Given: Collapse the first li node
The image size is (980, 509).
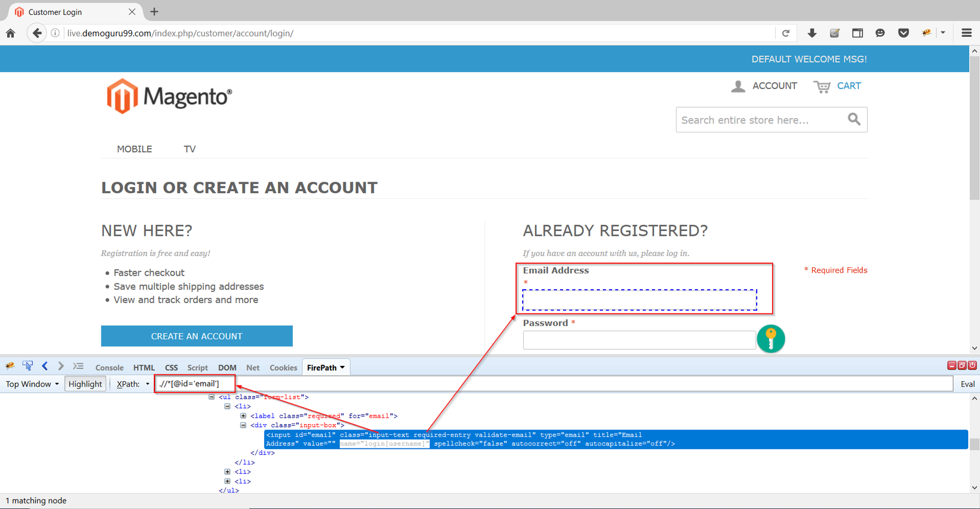Looking at the screenshot, I should (x=227, y=406).
